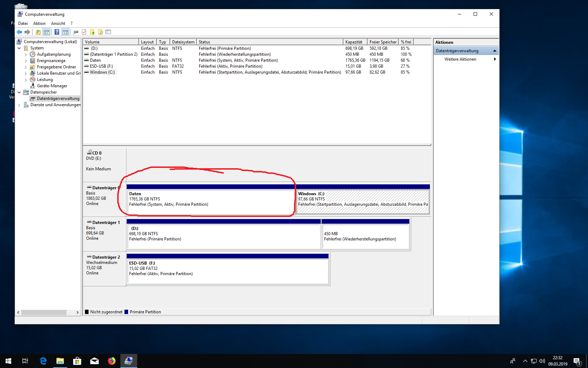This screenshot has width=588, height=368.
Task: Open the Windows Start menu
Action: [8, 361]
